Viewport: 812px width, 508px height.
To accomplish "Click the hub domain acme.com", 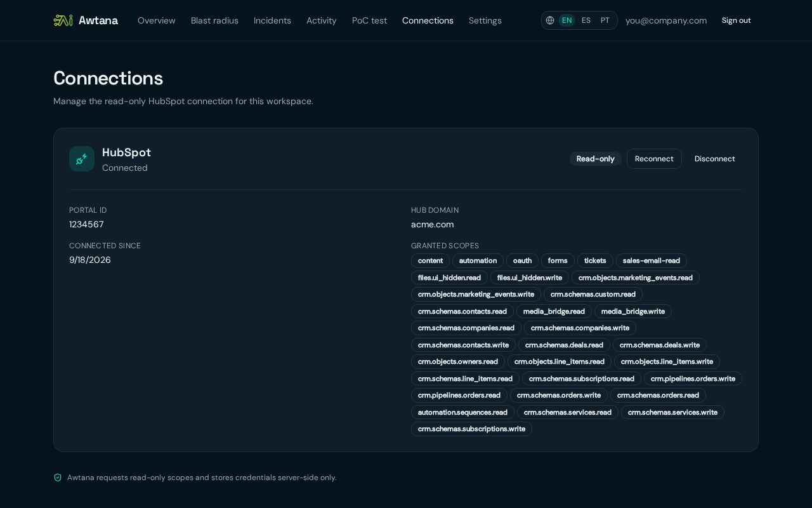I will click(433, 224).
